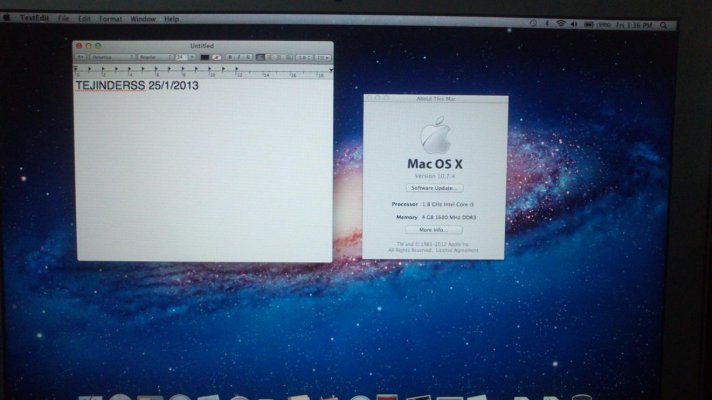Image resolution: width=712 pixels, height=400 pixels.
Task: Minimize the Untitled TextEdit window
Action: click(x=89, y=46)
